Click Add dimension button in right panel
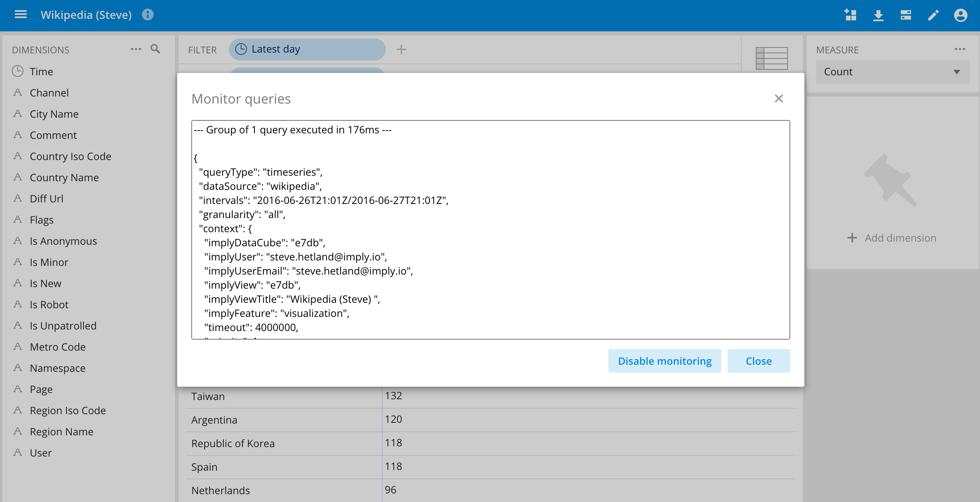Viewport: 980px width, 502px height. click(891, 238)
